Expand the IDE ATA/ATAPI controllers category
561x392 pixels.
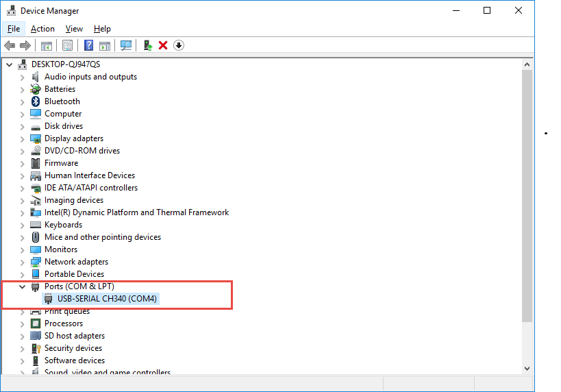[22, 188]
